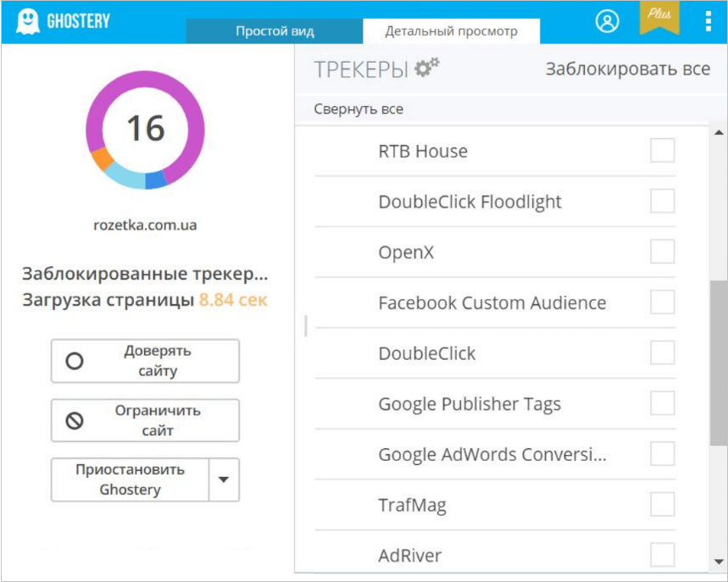The height and width of the screenshot is (582, 728).
Task: Click Свернуть все link
Action: pyautogui.click(x=358, y=109)
